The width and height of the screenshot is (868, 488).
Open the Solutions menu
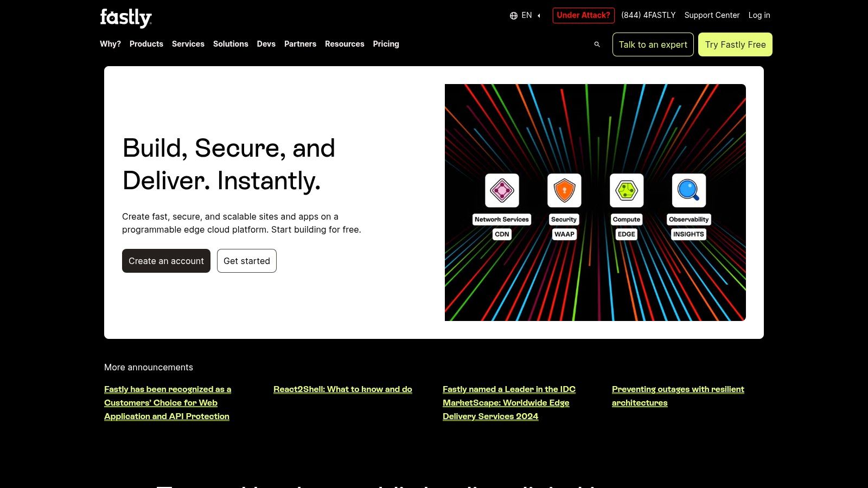click(231, 44)
